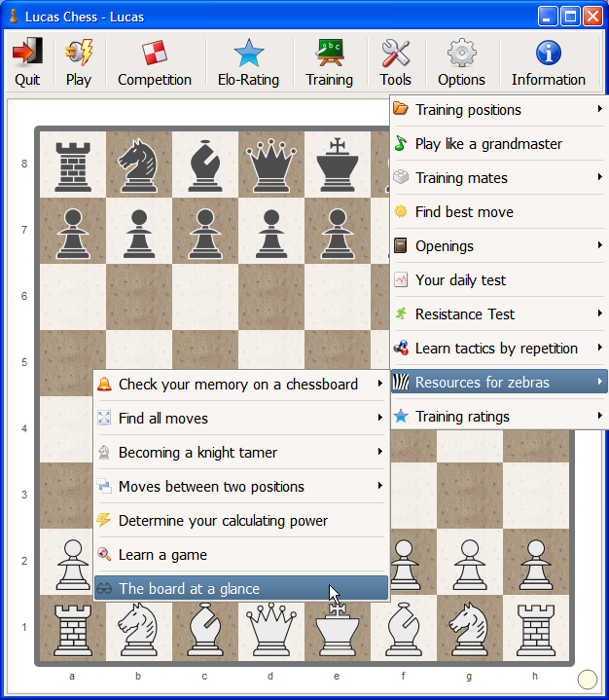Select Resources for zebras menu item
609x700 pixels.
[499, 383]
